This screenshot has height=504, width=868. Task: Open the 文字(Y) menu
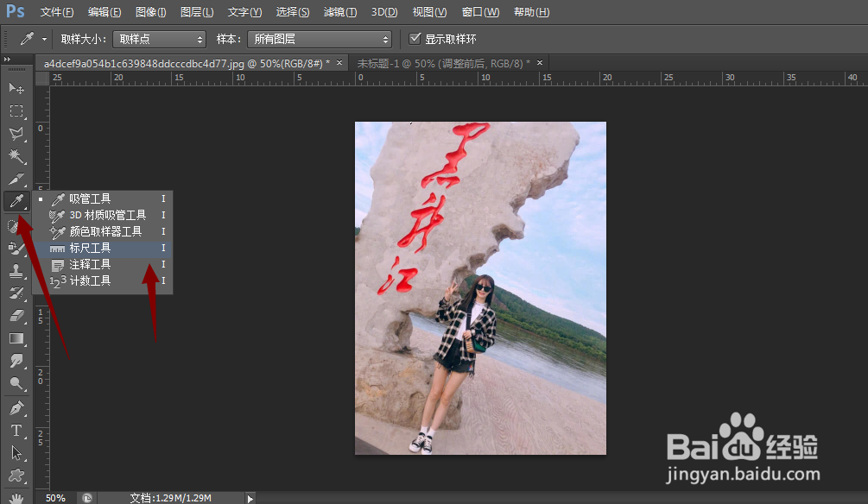tap(244, 11)
